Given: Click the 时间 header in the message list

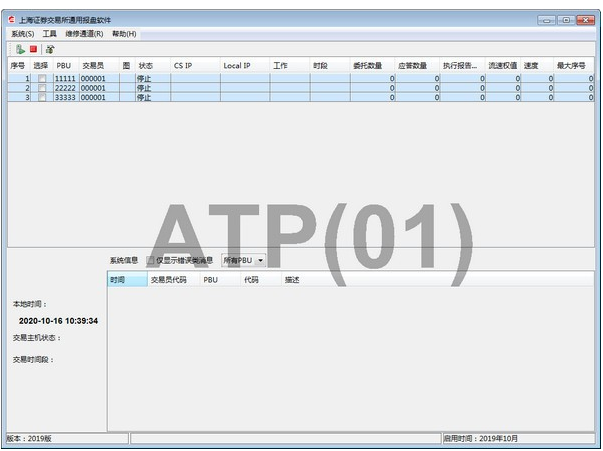Looking at the screenshot, I should point(127,280).
